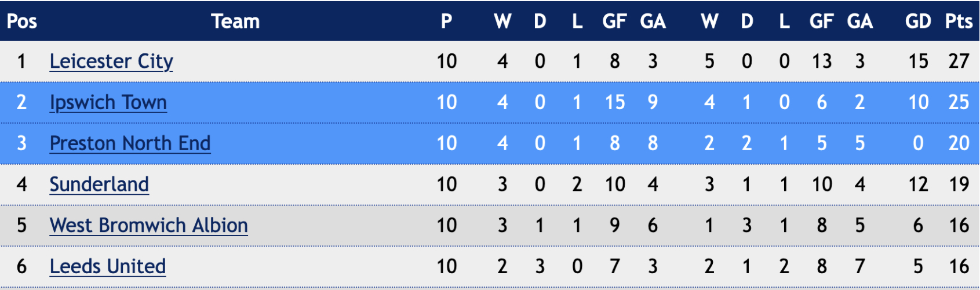The image size is (980, 290).
Task: Select Leeds United's 16 points cell
Action: coord(959,267)
